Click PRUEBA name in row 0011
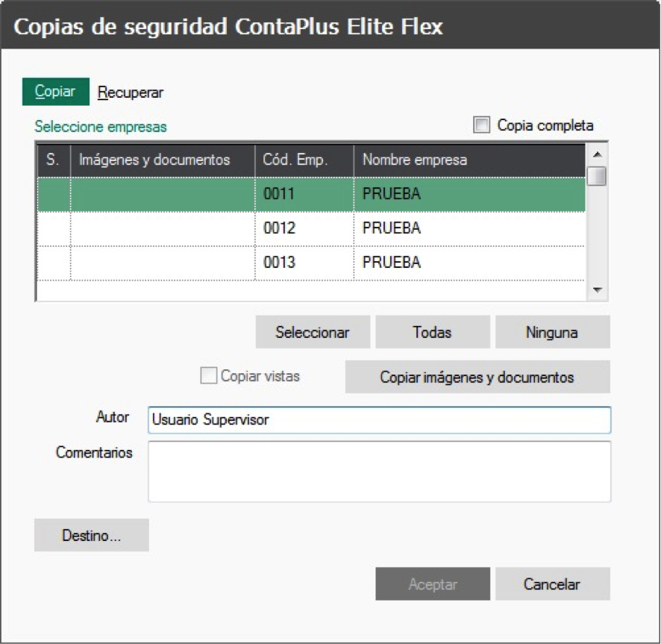This screenshot has width=661, height=644. click(x=469, y=194)
